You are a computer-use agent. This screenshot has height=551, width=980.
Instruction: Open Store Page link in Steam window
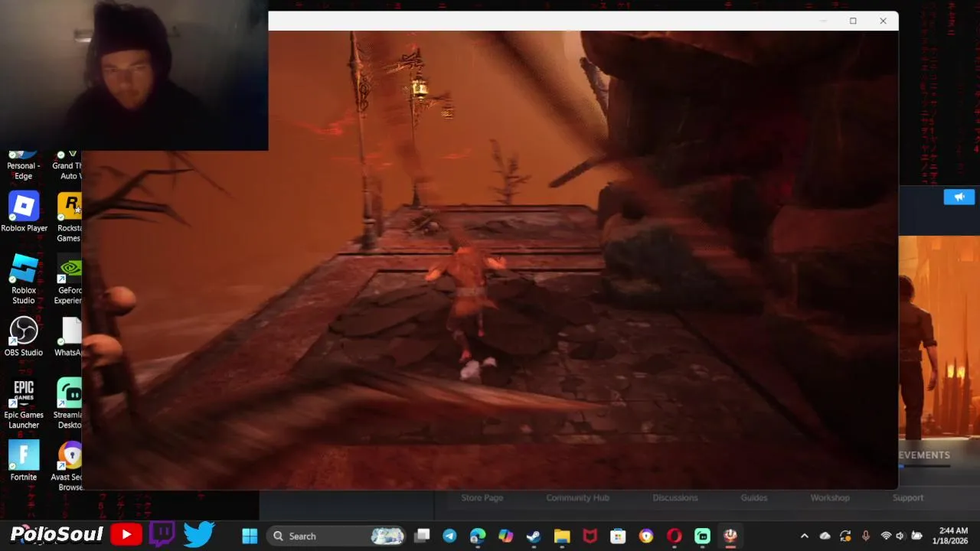(482, 497)
